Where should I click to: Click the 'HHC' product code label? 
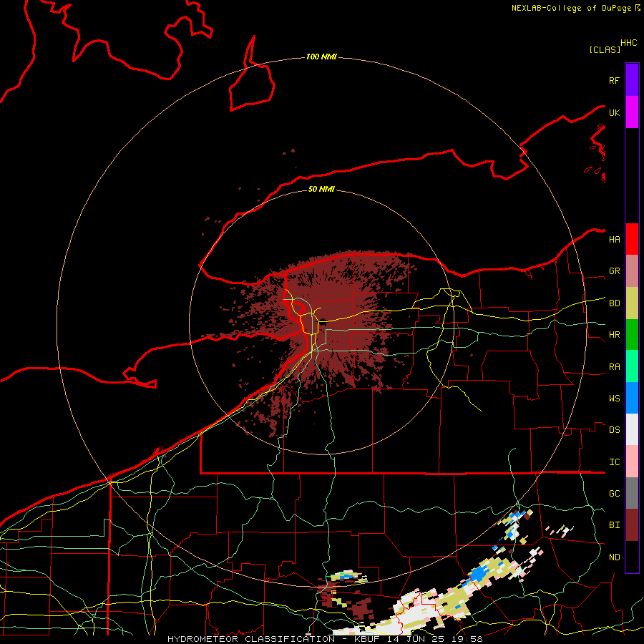pyautogui.click(x=629, y=43)
